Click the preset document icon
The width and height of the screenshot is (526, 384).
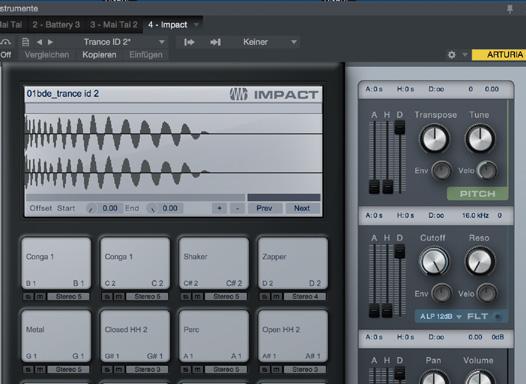click(25, 42)
